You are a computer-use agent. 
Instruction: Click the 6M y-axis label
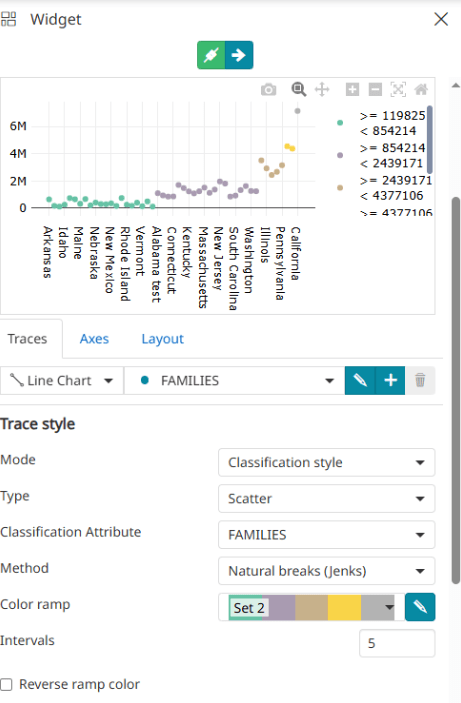coord(18,126)
